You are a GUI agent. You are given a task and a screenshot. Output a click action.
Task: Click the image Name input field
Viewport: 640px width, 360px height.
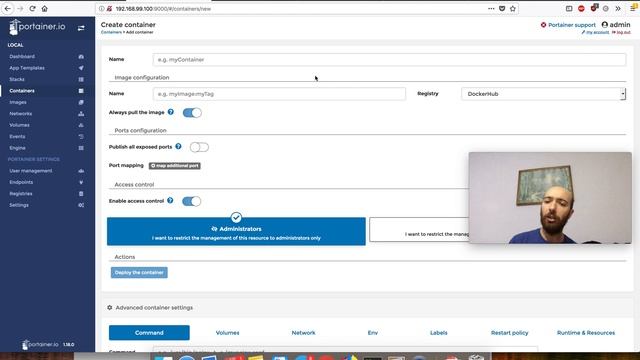click(x=279, y=94)
